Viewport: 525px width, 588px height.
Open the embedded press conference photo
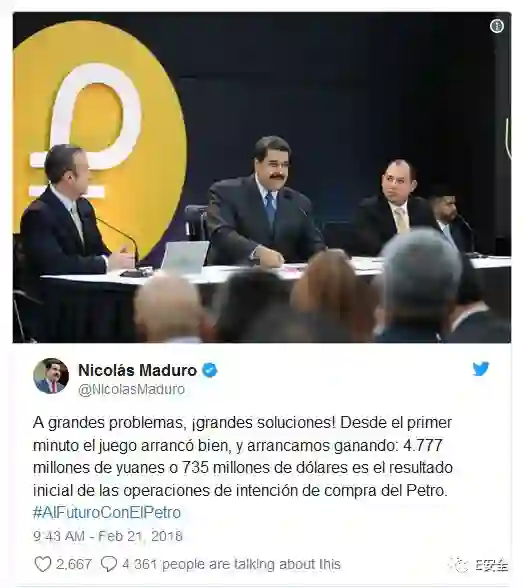(x=262, y=177)
